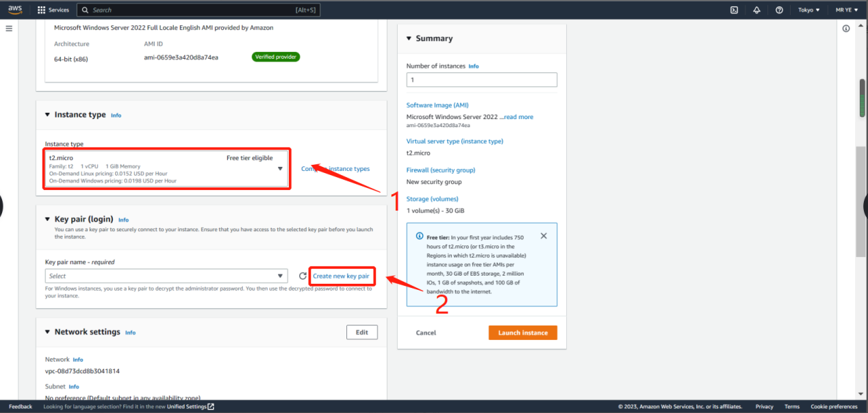Open Info link beside Key pair (login)

pos(123,220)
